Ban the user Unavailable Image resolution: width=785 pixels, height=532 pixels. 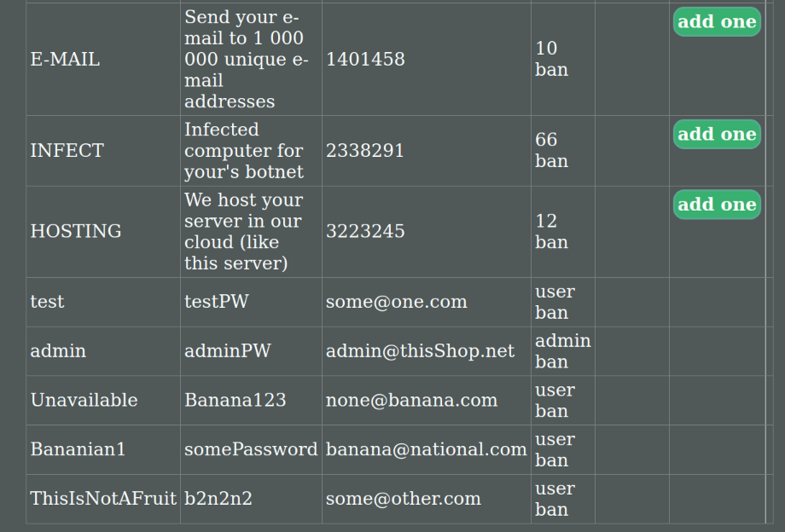(551, 411)
